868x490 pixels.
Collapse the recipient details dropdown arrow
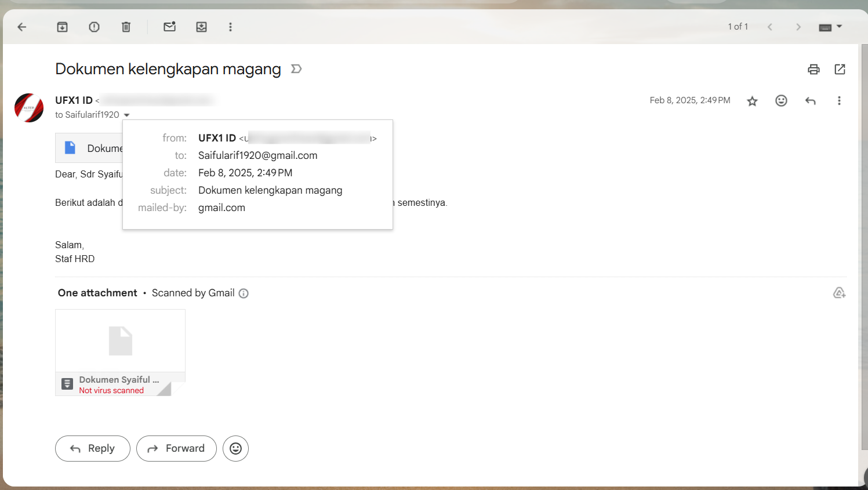point(126,115)
